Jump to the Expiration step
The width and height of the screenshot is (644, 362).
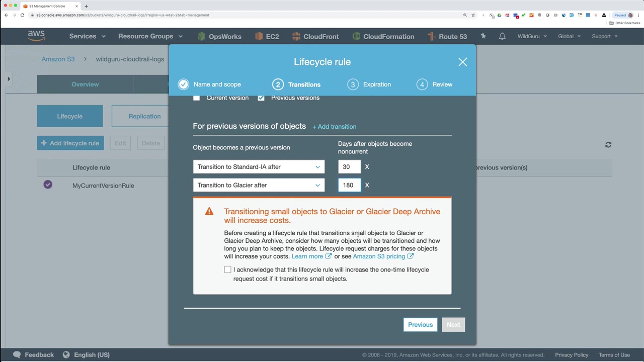point(369,84)
